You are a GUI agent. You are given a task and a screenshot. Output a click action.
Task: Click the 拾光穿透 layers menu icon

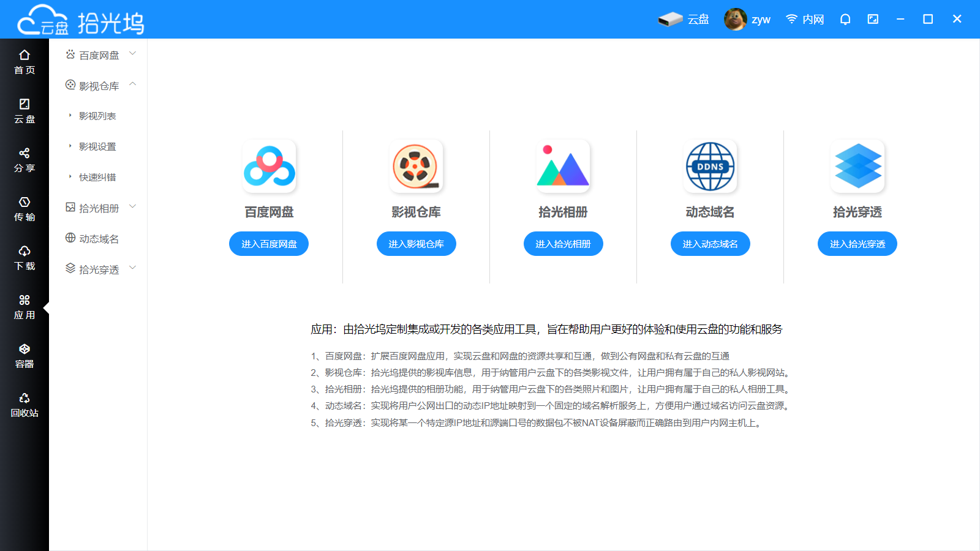[70, 269]
